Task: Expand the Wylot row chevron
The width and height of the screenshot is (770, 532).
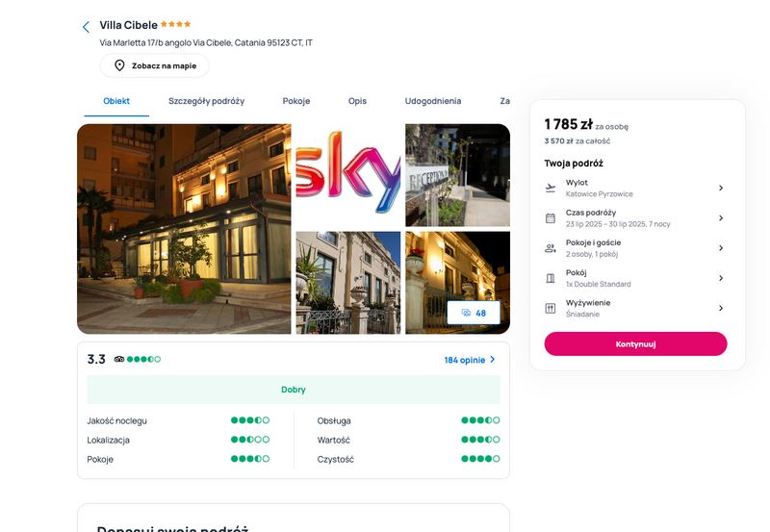Action: 721,188
